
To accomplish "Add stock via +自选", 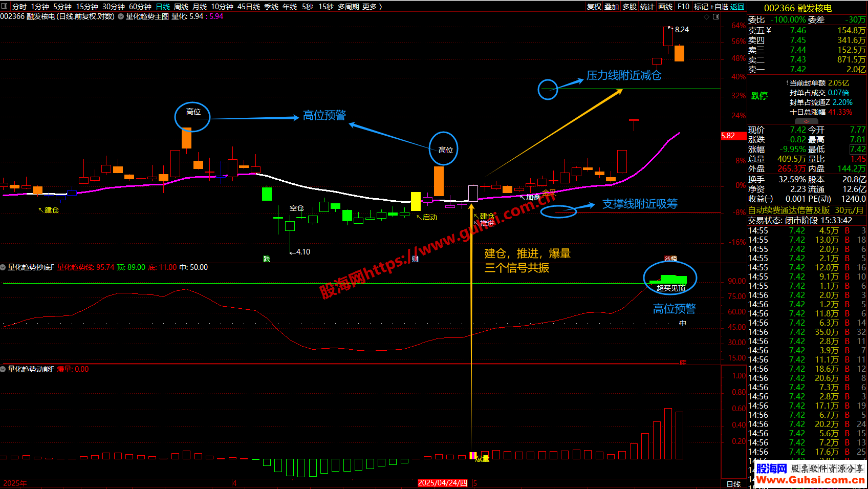I will (719, 7).
